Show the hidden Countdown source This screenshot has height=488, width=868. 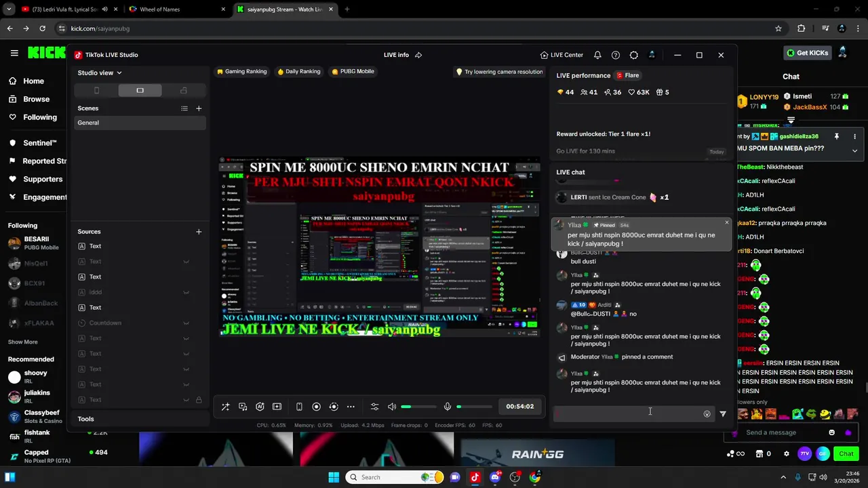[186, 323]
